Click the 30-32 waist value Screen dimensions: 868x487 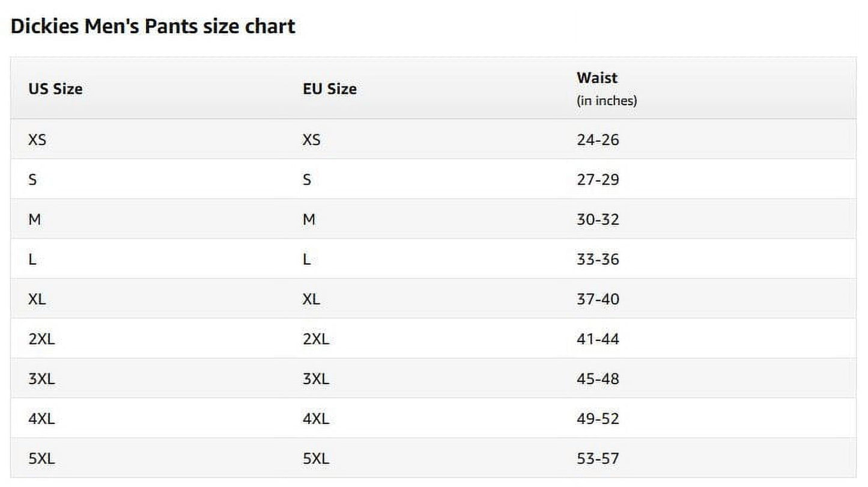coord(598,219)
